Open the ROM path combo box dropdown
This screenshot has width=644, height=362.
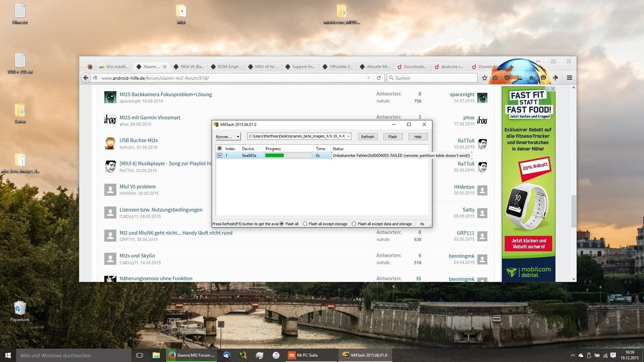[348, 136]
